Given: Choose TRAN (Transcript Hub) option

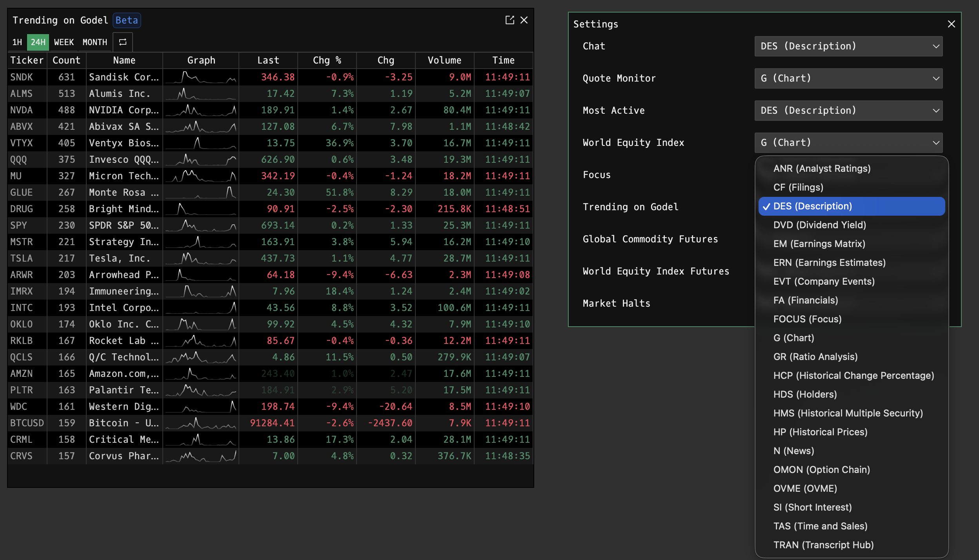Looking at the screenshot, I should (x=852, y=545).
